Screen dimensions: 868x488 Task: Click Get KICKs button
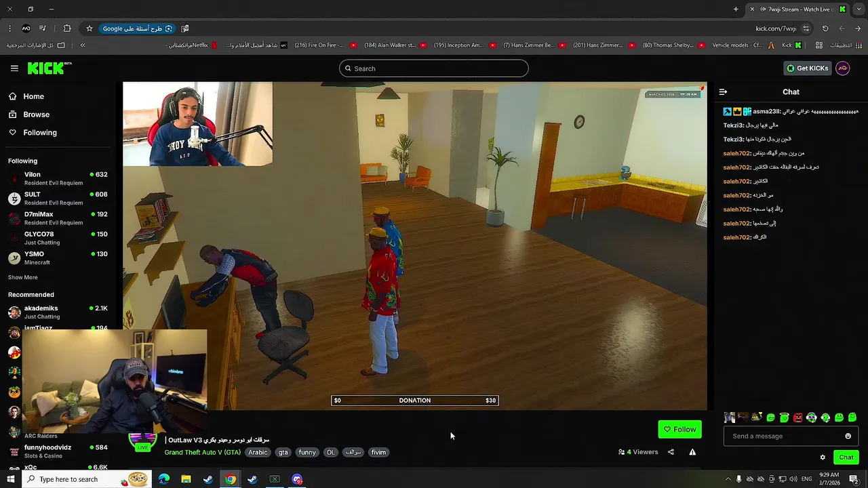[x=807, y=68]
